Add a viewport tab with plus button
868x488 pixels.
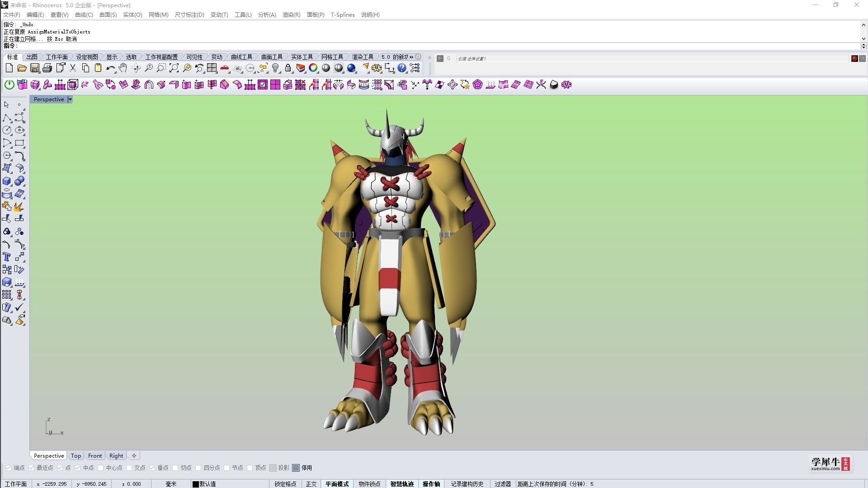pos(134,455)
